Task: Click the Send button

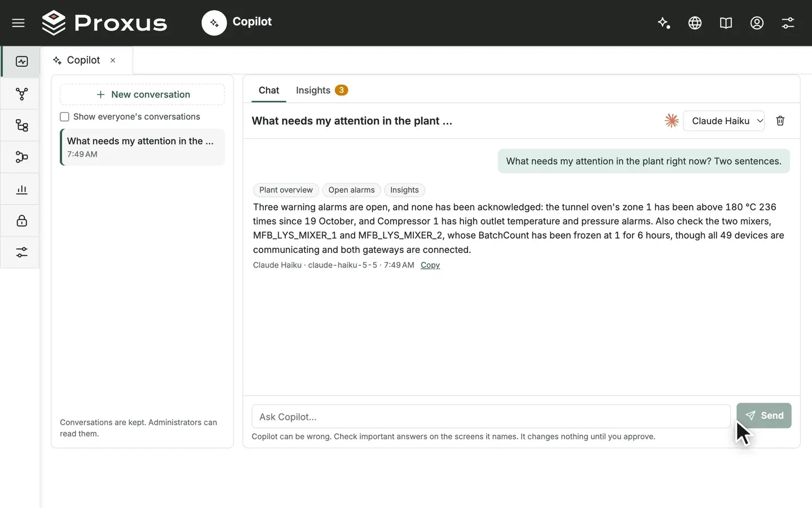Action: point(764,415)
